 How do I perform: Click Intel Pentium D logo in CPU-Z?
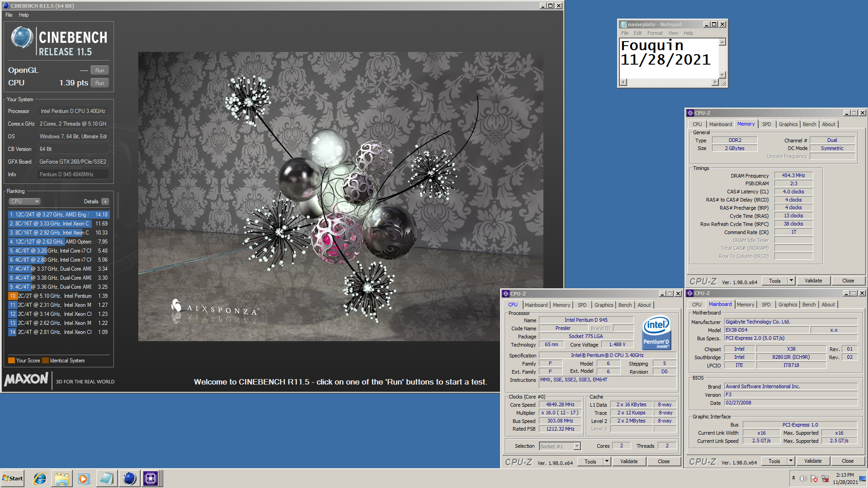[656, 332]
